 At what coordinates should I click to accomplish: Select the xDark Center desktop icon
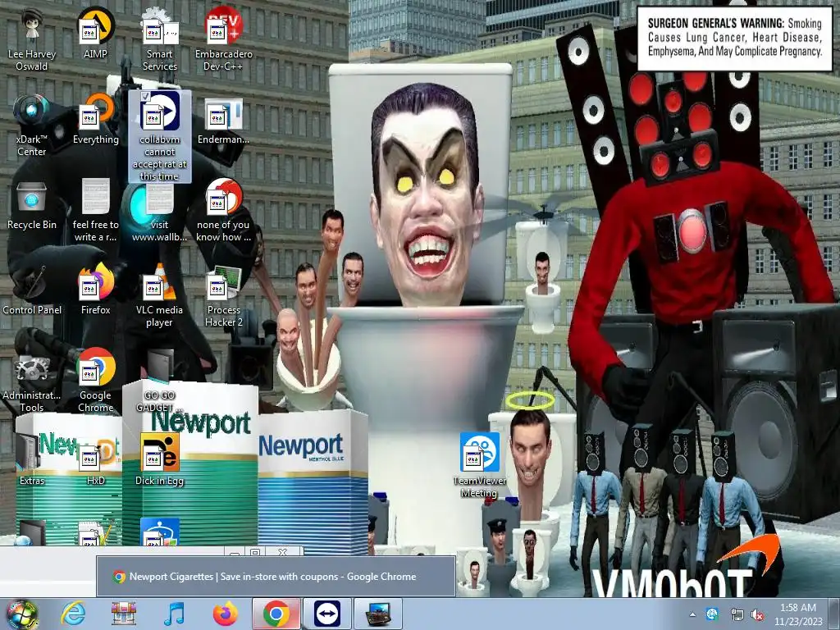(32, 125)
